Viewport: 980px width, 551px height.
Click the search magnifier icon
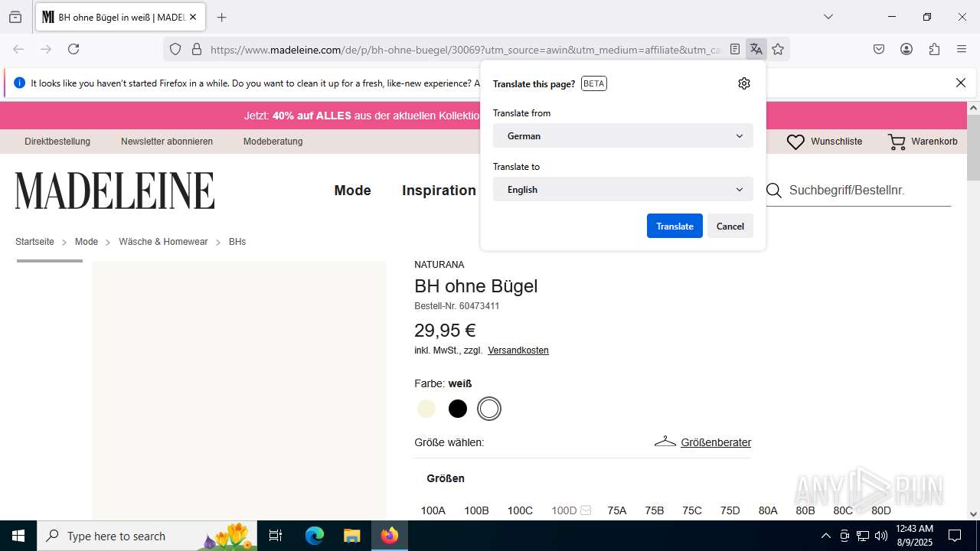coord(774,191)
